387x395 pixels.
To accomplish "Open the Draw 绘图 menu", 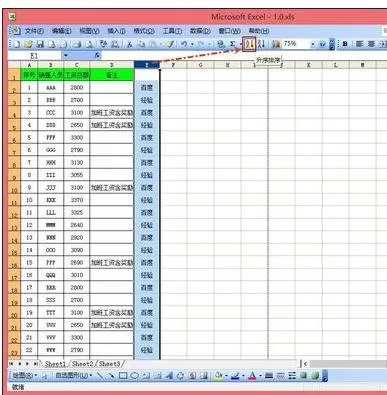I will point(25,376).
